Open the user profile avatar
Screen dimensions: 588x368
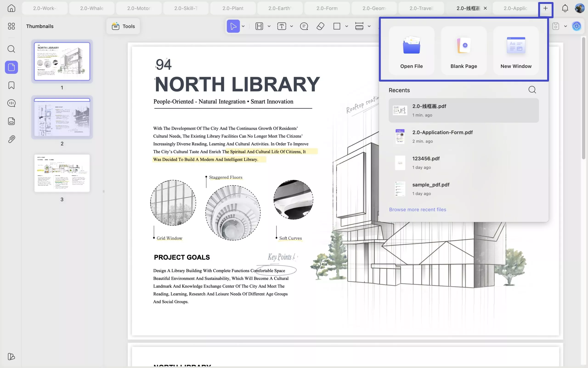(x=580, y=8)
